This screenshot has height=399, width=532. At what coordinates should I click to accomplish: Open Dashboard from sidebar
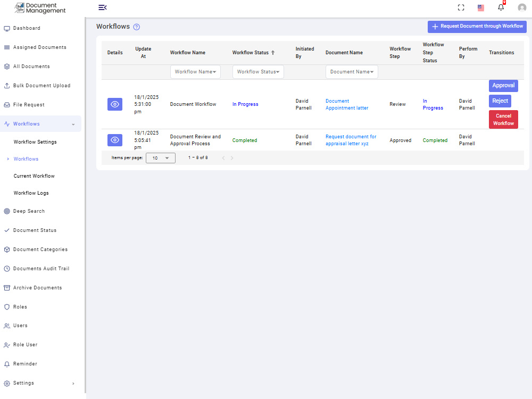pos(27,28)
